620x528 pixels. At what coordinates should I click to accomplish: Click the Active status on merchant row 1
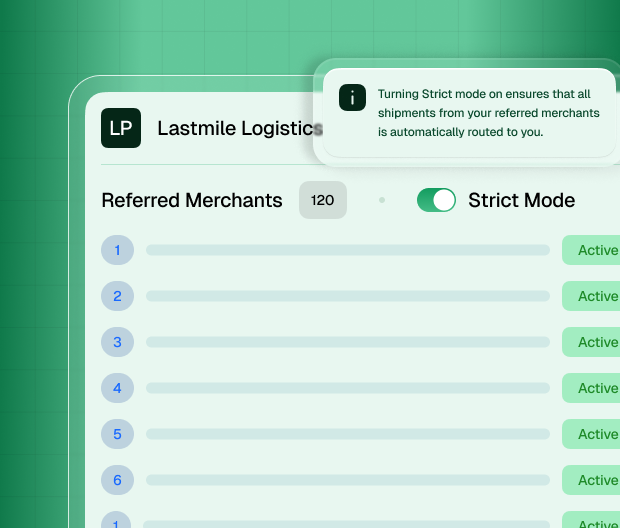(x=596, y=250)
